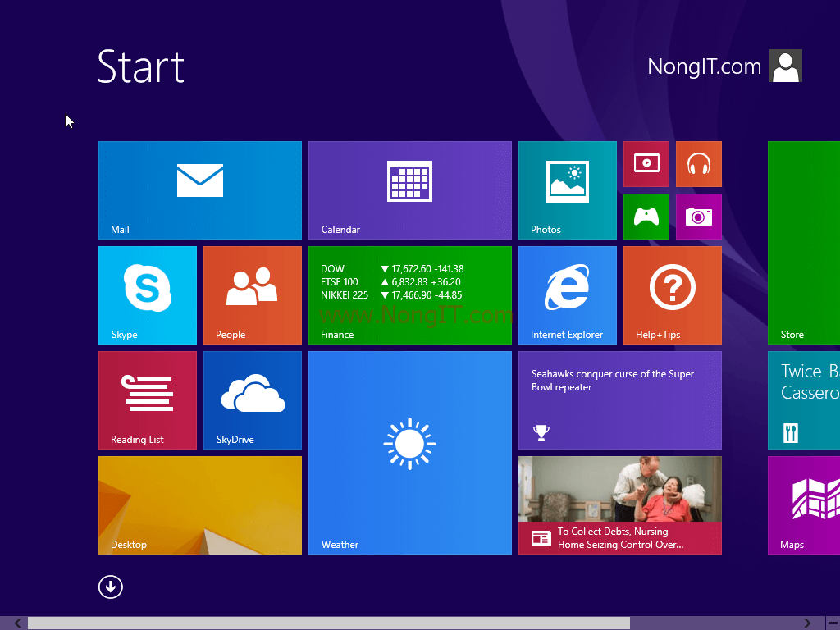The image size is (840, 630).
Task: Open the Games tile with controller icon
Action: tap(646, 217)
